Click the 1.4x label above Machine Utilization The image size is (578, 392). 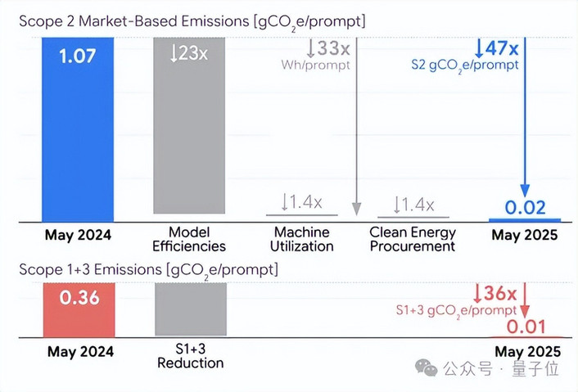[301, 202]
